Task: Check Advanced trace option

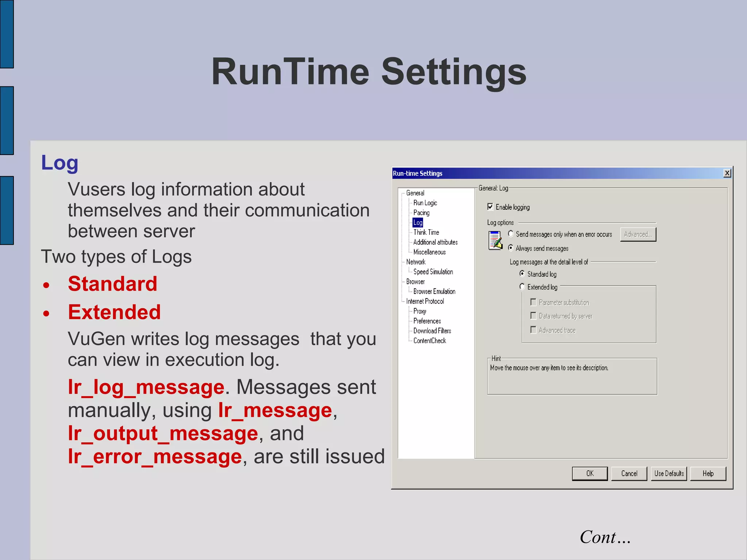Action: tap(533, 330)
